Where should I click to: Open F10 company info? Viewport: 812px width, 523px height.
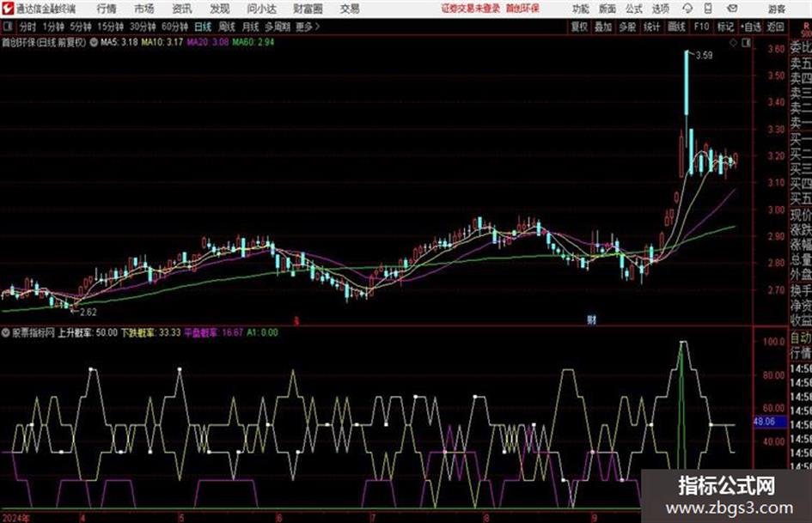pos(701,27)
